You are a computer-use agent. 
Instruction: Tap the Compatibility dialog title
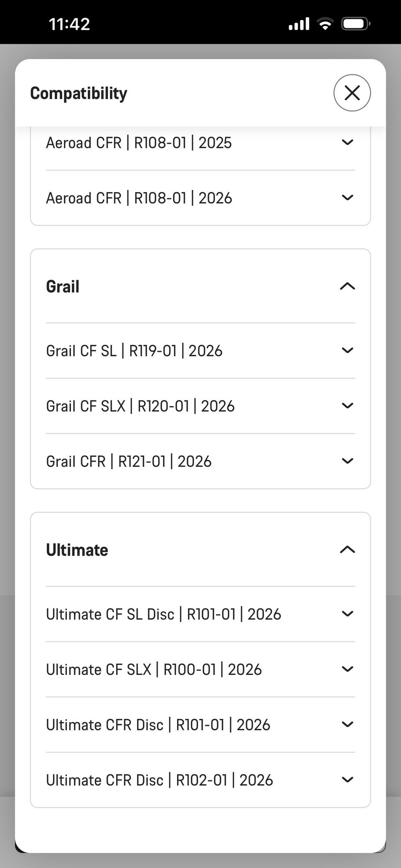point(79,93)
